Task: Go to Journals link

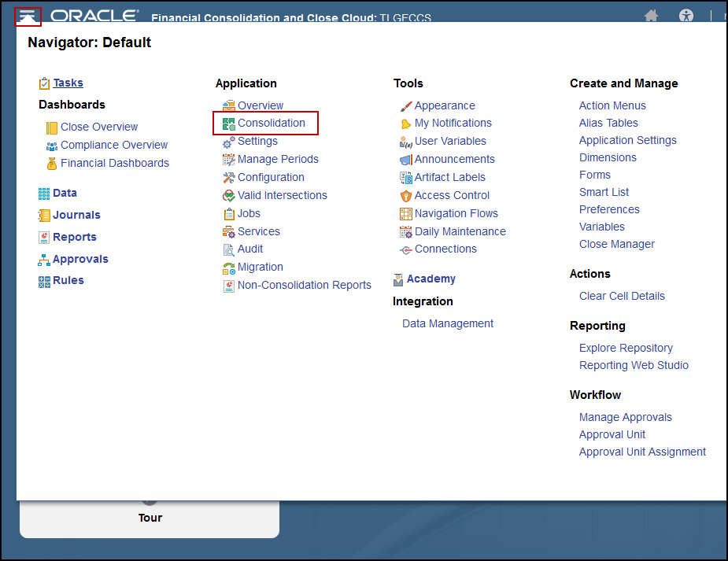Action: [76, 215]
